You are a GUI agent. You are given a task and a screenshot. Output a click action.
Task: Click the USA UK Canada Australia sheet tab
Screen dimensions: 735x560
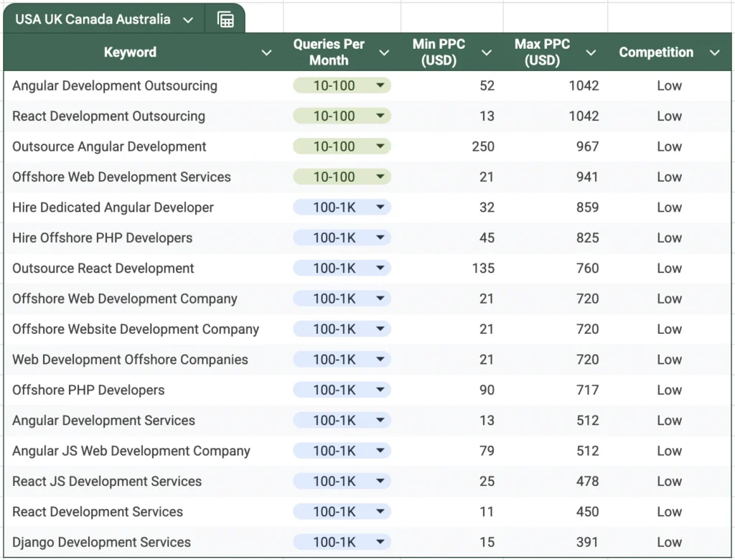[x=93, y=19]
